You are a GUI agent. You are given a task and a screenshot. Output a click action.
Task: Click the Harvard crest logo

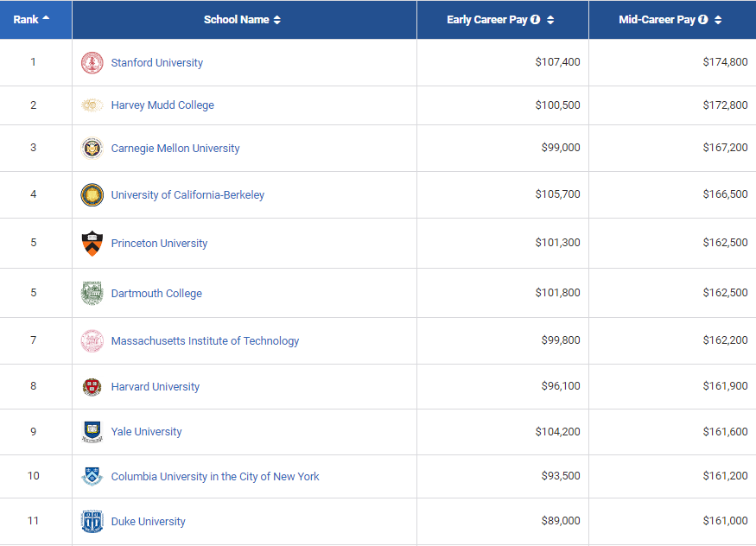92,386
